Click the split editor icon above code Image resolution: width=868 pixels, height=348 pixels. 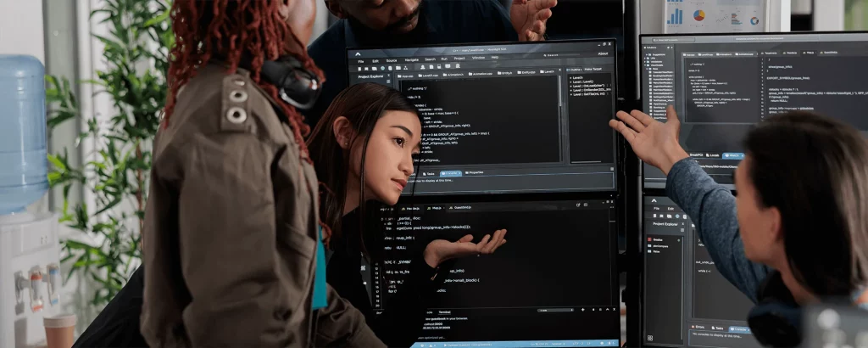(x=585, y=205)
